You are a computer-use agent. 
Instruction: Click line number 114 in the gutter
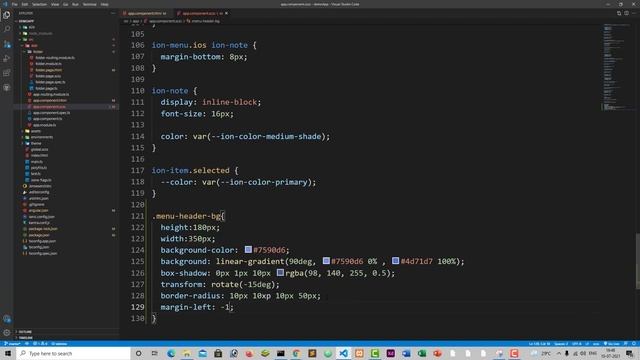(138, 136)
